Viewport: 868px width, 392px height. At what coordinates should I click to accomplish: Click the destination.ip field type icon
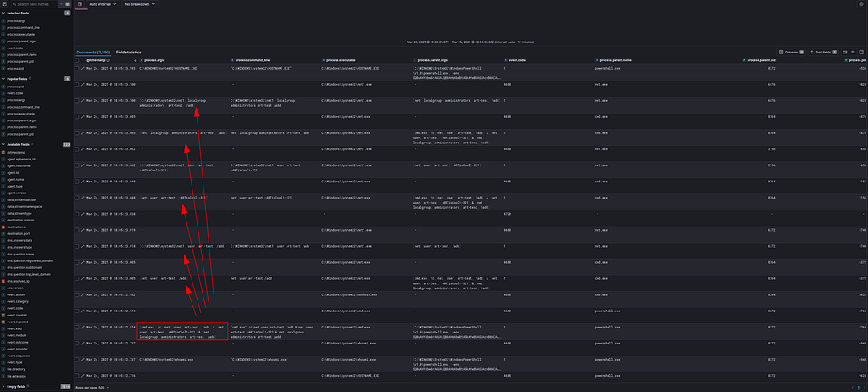click(3, 227)
